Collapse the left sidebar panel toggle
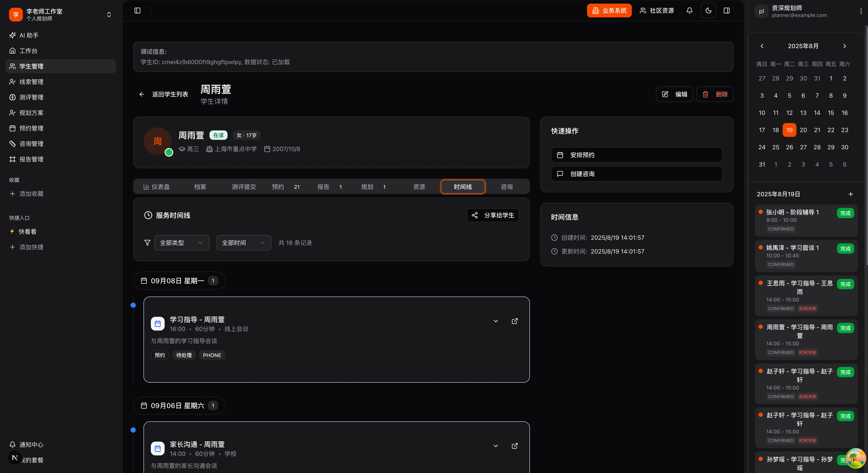This screenshot has height=473, width=868. click(x=137, y=10)
